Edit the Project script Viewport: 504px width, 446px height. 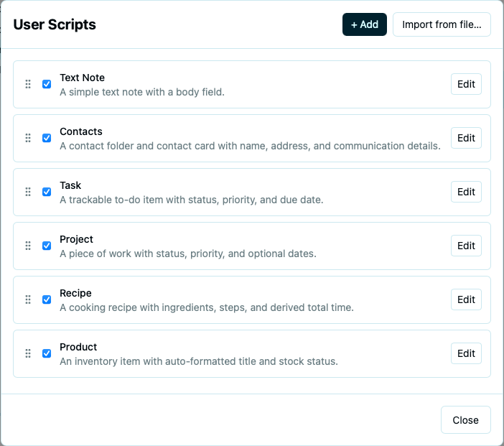coord(466,246)
